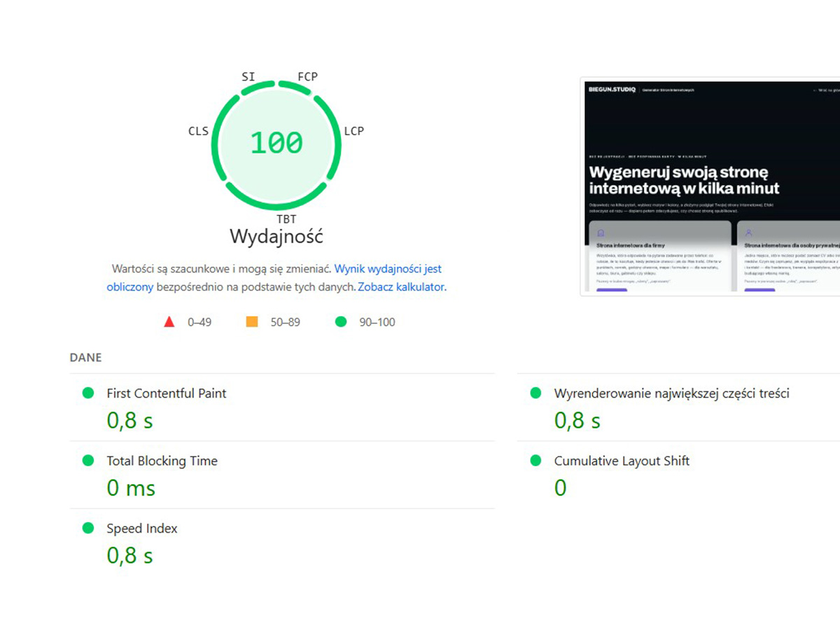Image resolution: width=840 pixels, height=630 pixels.
Task: Open the 'Zobacz kalkulator' link
Action: click(401, 286)
